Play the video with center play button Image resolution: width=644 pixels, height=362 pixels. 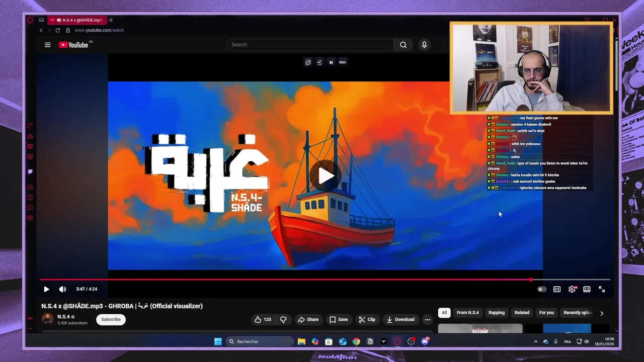click(326, 176)
